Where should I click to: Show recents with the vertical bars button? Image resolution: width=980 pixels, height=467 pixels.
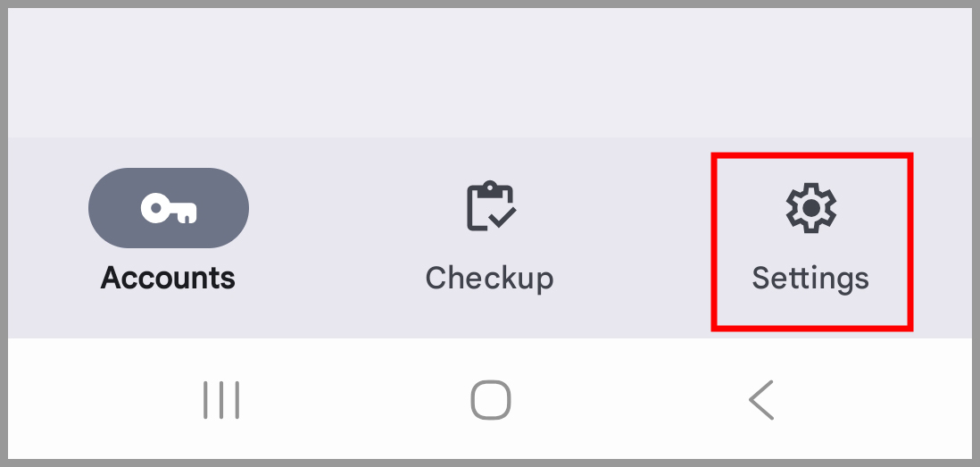(221, 400)
